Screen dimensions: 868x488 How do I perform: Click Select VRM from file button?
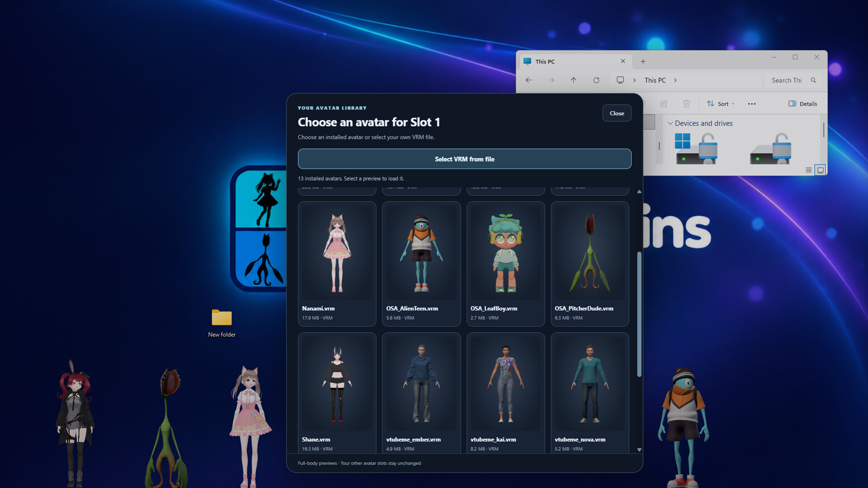click(464, 159)
